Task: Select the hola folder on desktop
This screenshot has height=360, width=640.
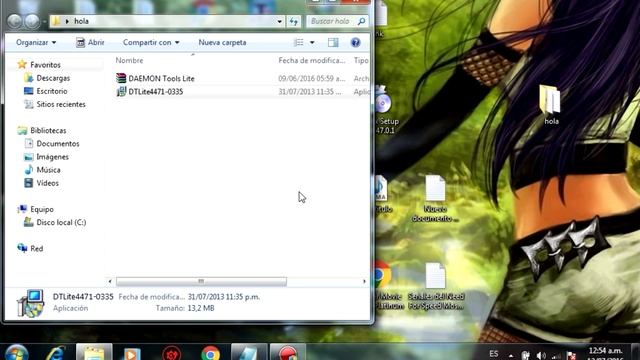Action: click(550, 104)
